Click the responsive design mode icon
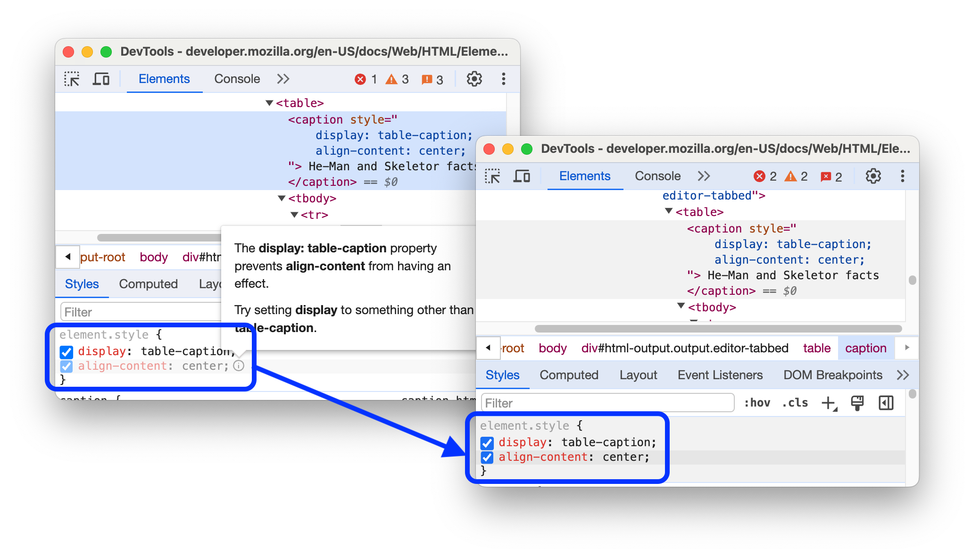The image size is (980, 549). click(104, 79)
